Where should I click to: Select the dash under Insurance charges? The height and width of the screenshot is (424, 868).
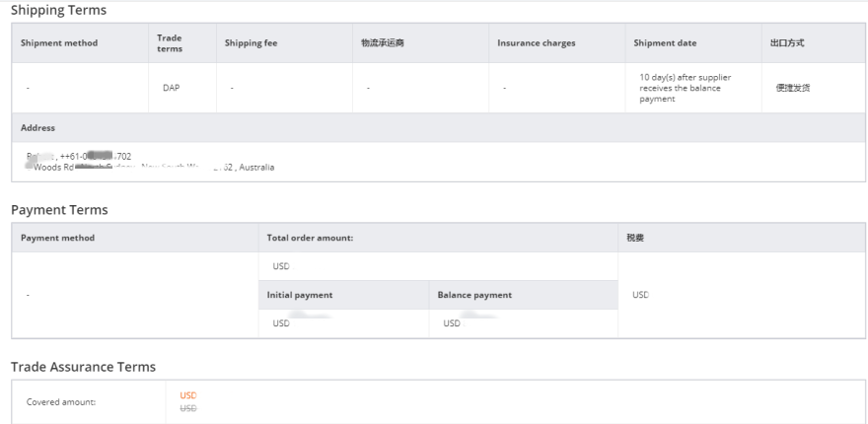(x=504, y=88)
